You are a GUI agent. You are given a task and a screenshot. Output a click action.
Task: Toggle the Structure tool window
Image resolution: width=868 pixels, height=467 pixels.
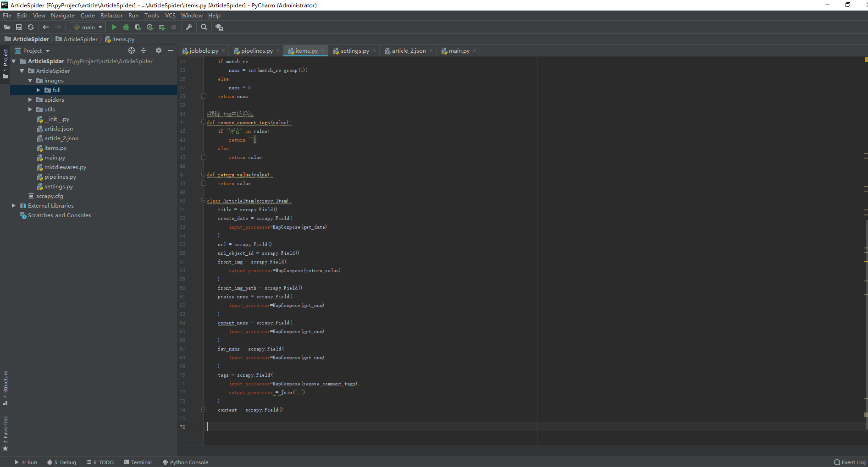(6, 387)
